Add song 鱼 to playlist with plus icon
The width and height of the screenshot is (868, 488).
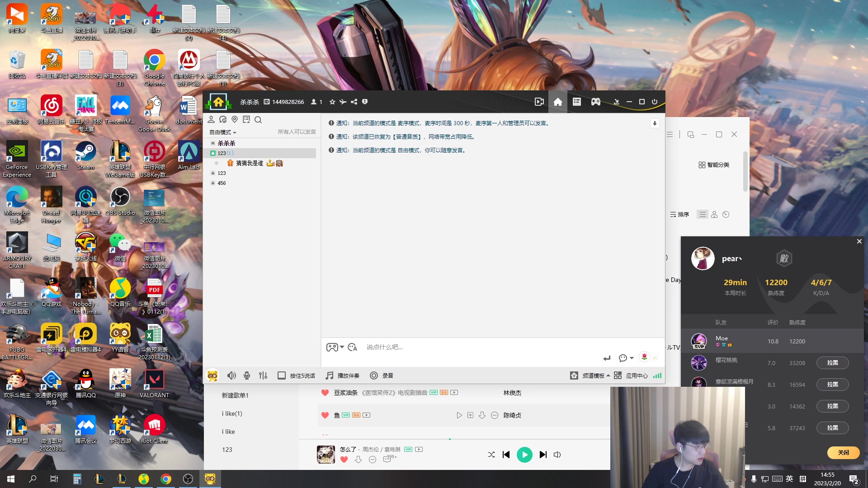(x=470, y=415)
